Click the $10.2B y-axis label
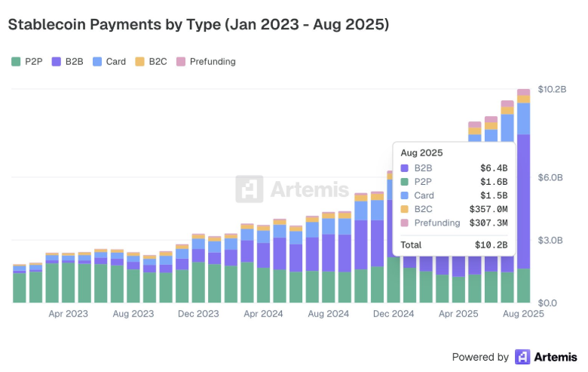 point(552,89)
